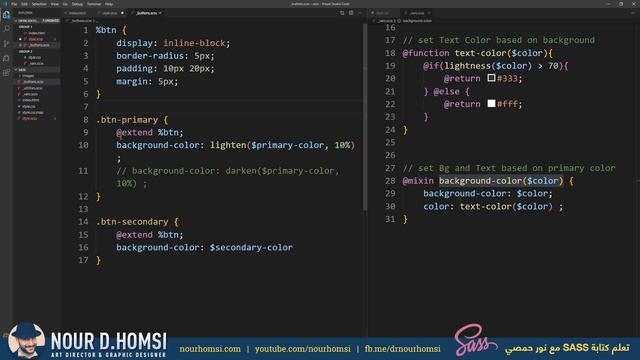Open the File menu
Screen dimensions: 640x360
click(x=14, y=4)
